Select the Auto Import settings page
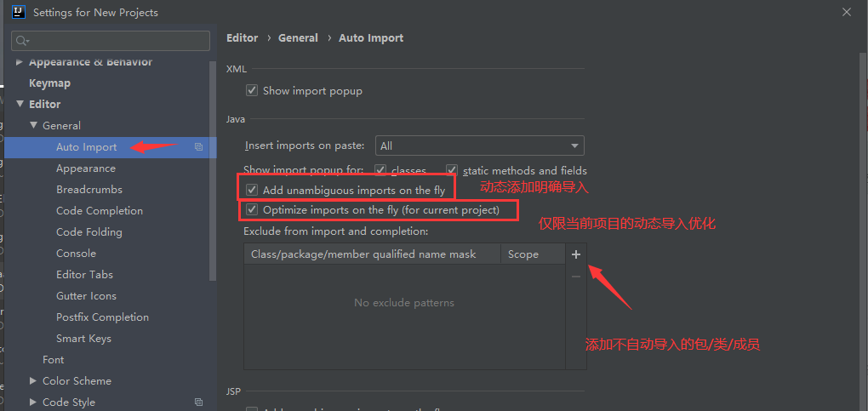Screen dimensions: 868x411 pyautogui.click(x=86, y=146)
